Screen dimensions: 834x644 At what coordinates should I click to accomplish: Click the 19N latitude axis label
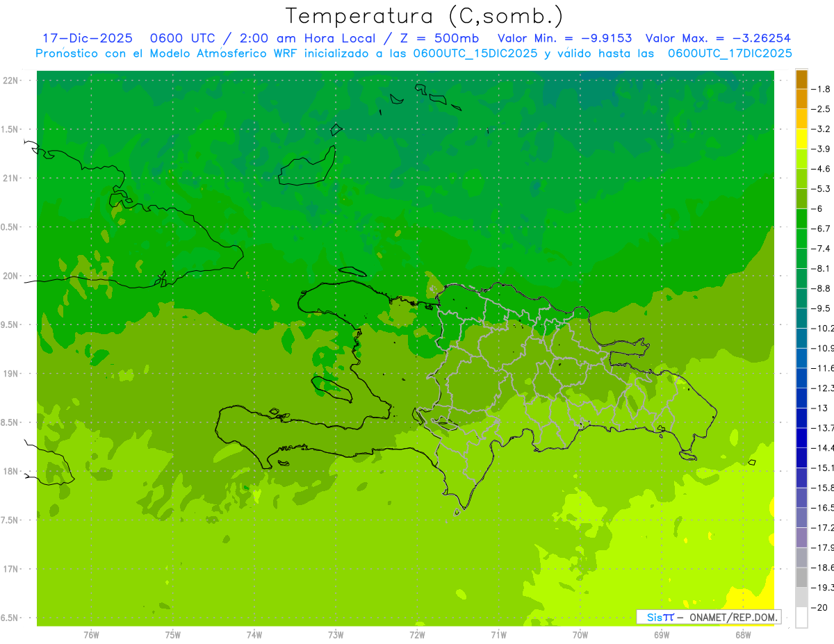click(x=11, y=373)
